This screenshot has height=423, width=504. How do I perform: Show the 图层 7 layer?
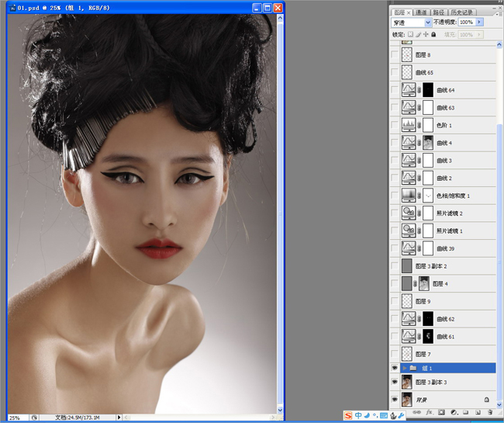pyautogui.click(x=395, y=354)
